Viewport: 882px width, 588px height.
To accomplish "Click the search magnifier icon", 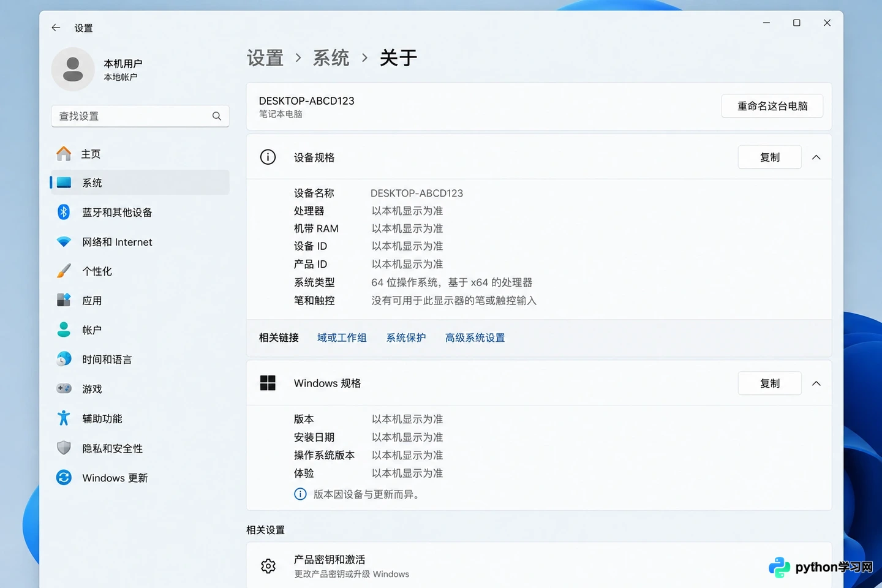I will [x=217, y=116].
